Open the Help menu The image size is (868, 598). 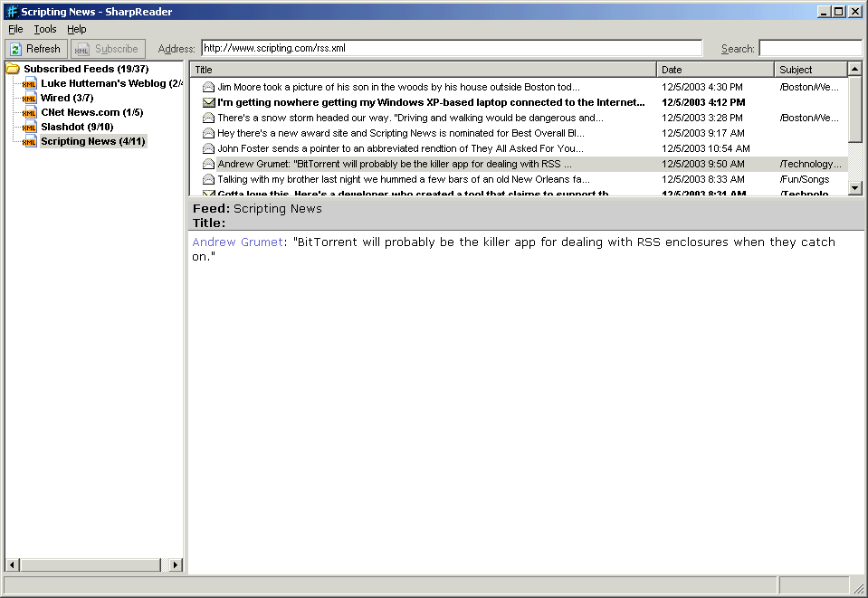click(x=76, y=29)
